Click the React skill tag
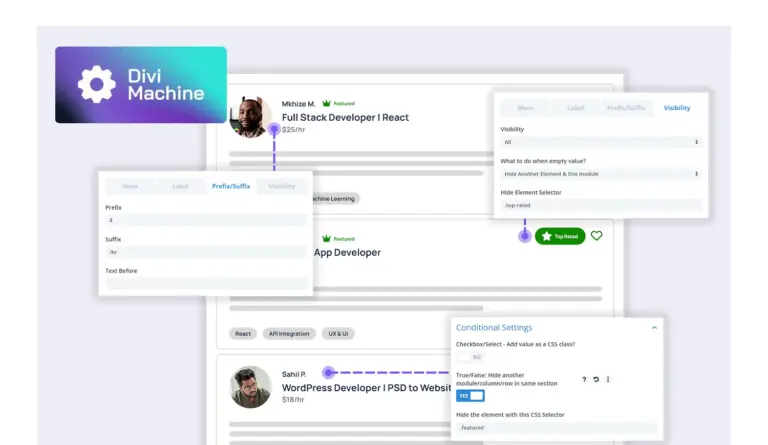The width and height of the screenshot is (768, 445). coord(243,334)
